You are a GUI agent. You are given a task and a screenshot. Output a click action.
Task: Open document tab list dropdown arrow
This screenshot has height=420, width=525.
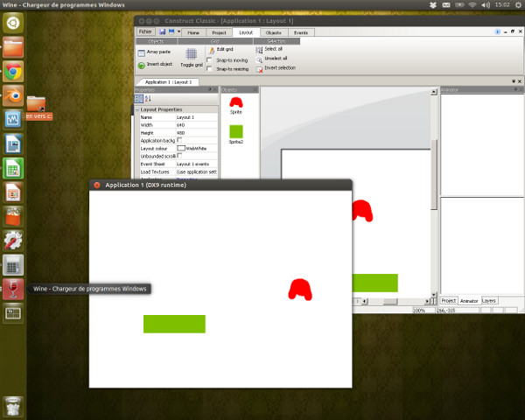[514, 81]
